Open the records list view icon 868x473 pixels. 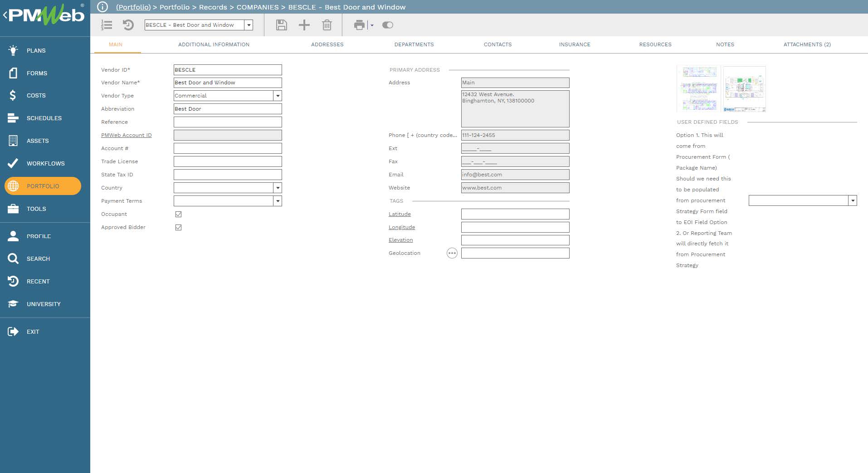107,25
